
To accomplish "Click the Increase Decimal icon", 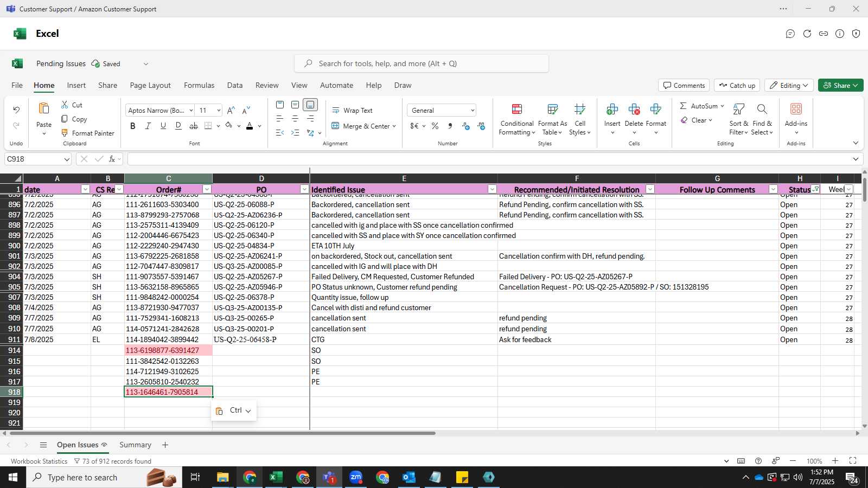I will pyautogui.click(x=466, y=126).
